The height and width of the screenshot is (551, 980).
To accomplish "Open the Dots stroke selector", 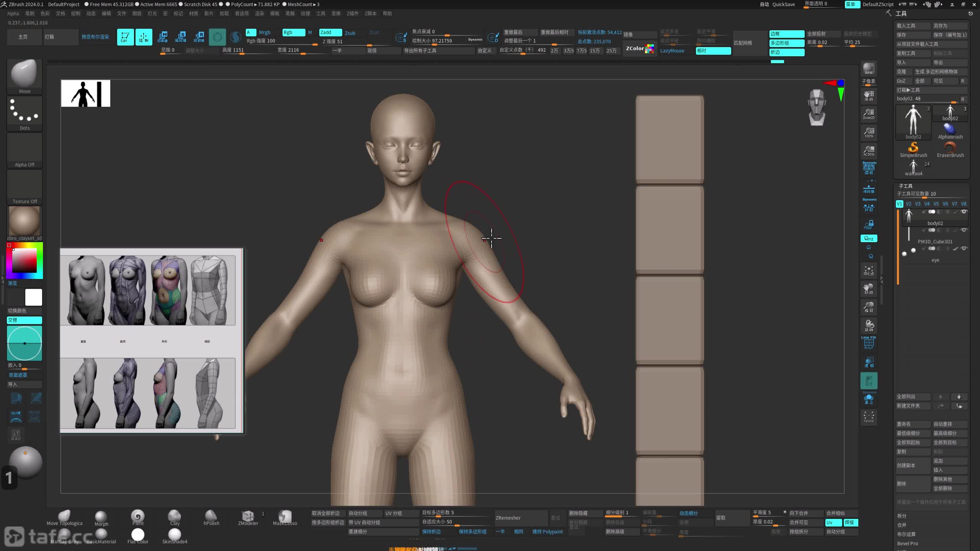I will (24, 113).
